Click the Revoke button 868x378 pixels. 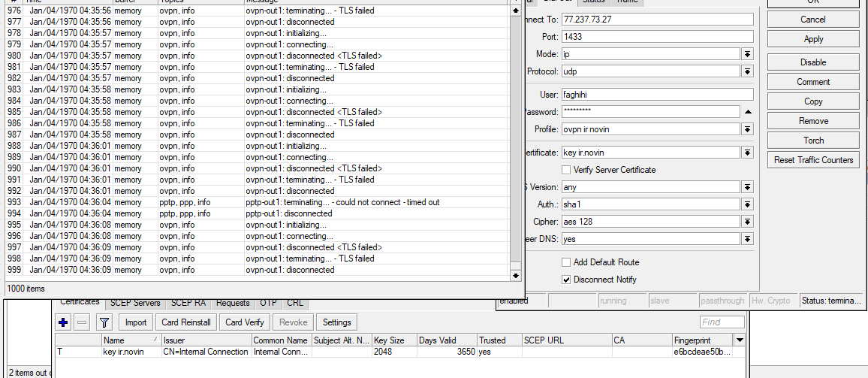click(294, 322)
